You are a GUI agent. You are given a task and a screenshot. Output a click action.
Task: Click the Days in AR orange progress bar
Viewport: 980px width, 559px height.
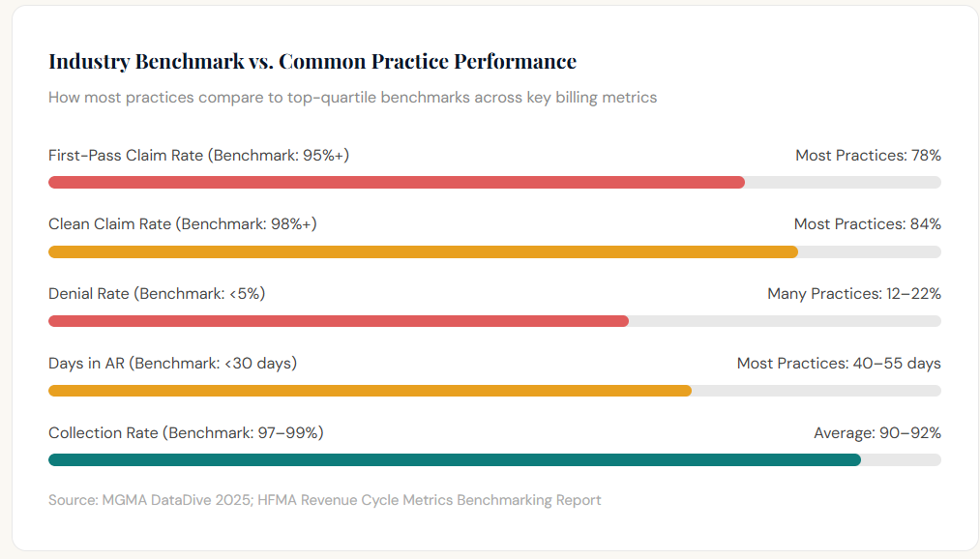370,391
